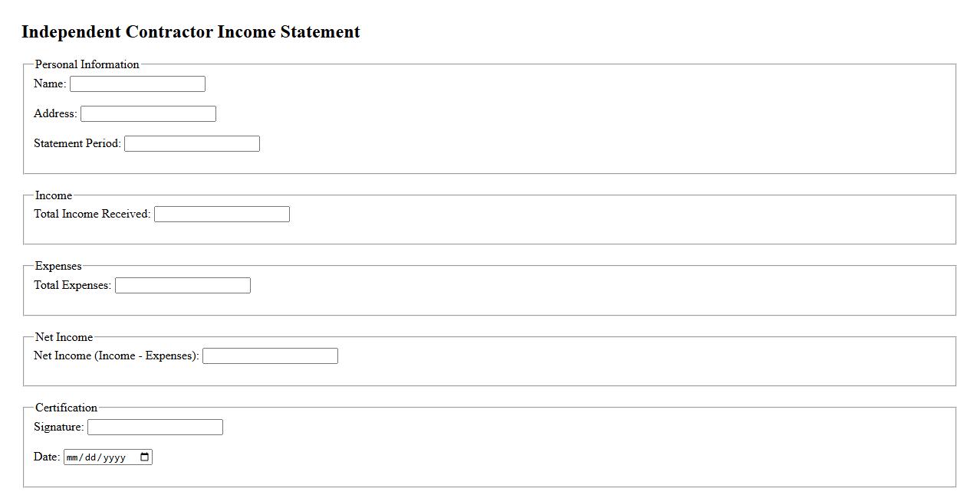
Task: Click the "Name:" label text
Action: (x=50, y=84)
